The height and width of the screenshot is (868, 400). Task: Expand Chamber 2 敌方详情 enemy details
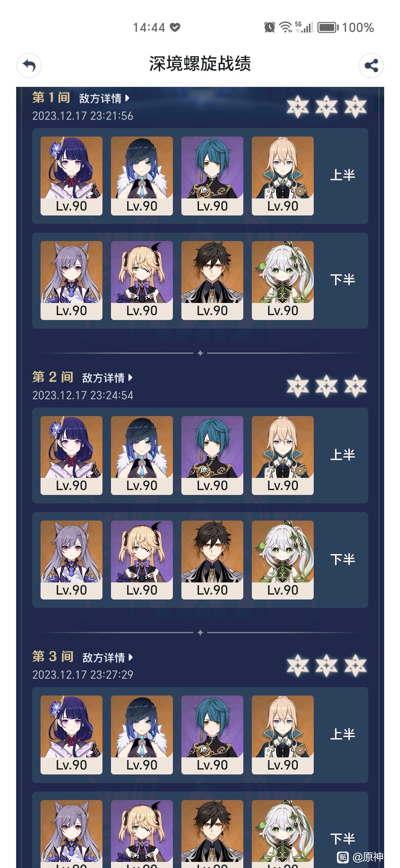tap(108, 378)
